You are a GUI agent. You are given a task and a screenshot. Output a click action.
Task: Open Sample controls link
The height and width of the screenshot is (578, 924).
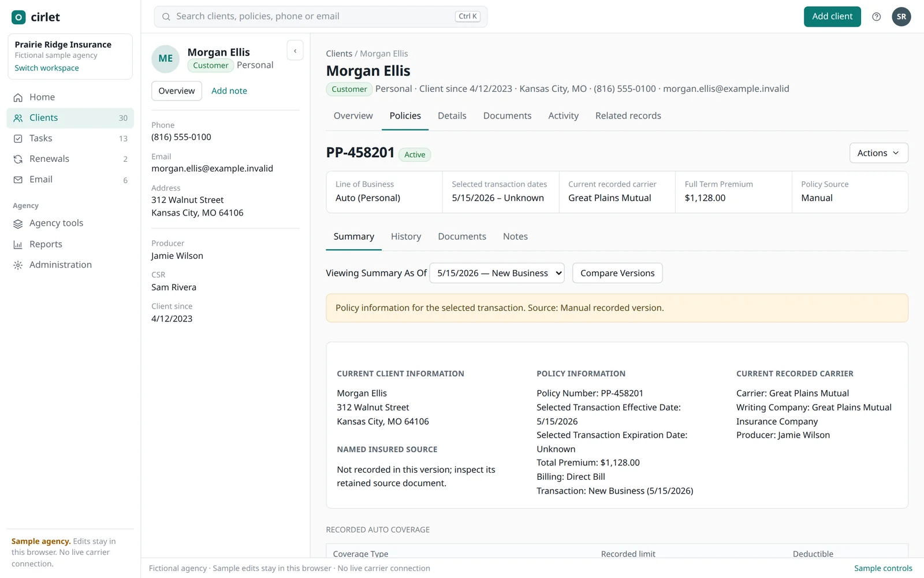click(x=883, y=568)
